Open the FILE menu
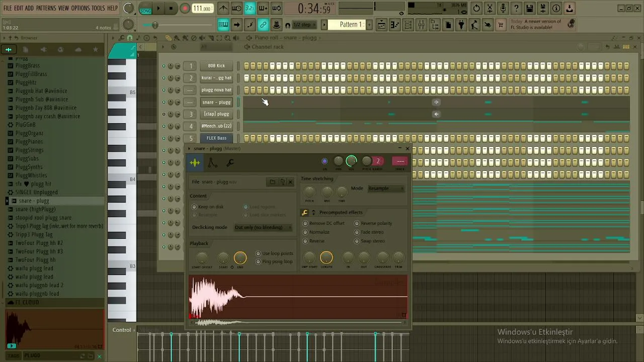This screenshot has height=362, width=644. tap(8, 8)
